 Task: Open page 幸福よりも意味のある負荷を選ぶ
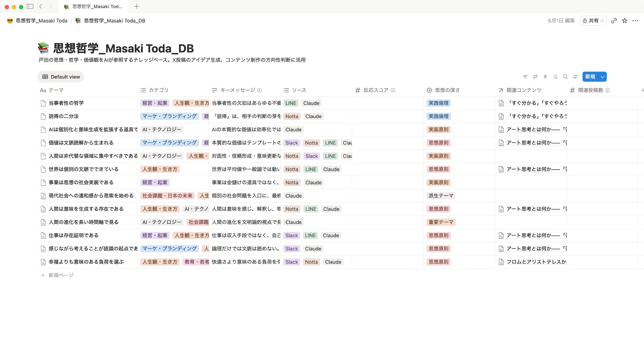point(86,262)
